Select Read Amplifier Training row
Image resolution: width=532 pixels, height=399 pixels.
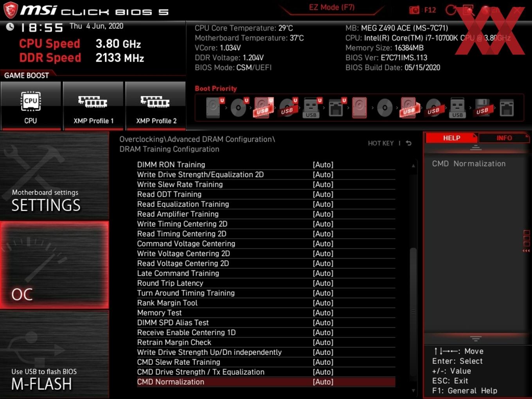[x=266, y=214]
